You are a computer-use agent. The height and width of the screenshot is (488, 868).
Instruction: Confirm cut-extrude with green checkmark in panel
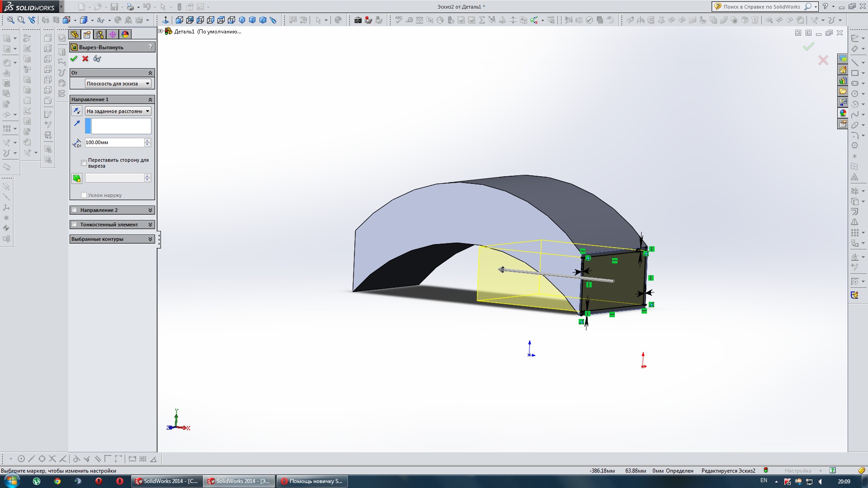(74, 59)
